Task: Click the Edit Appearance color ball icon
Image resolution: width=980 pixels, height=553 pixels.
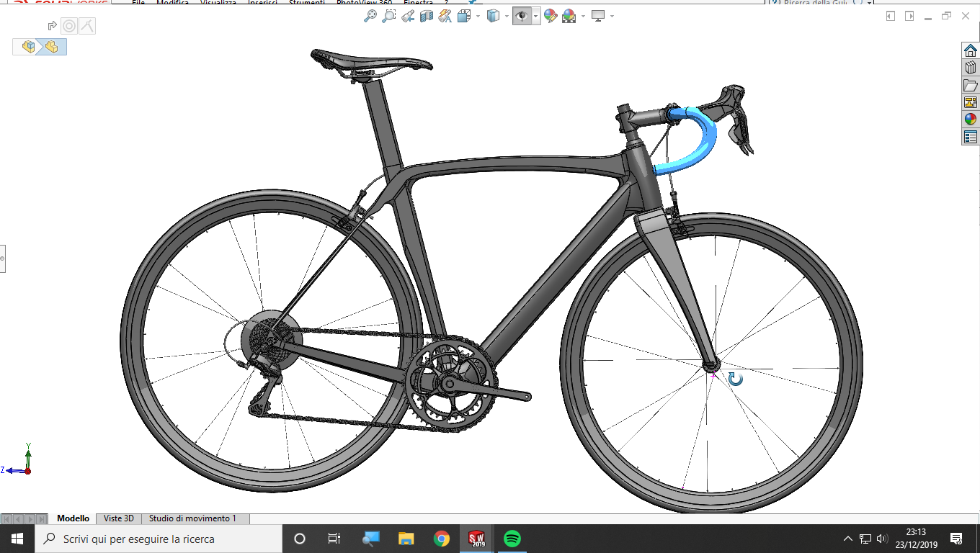Action: coord(551,16)
